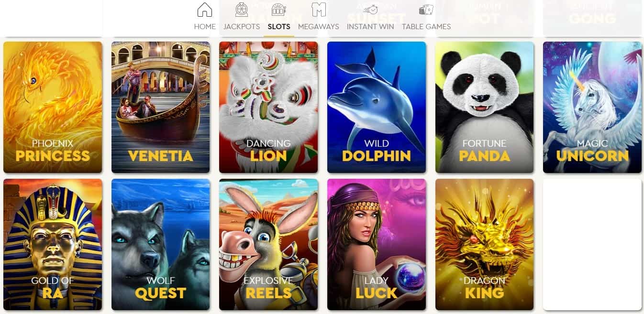Screen dimensions: 644x314
Task: Launch the Magic Unicorn game tile
Action: tap(592, 107)
